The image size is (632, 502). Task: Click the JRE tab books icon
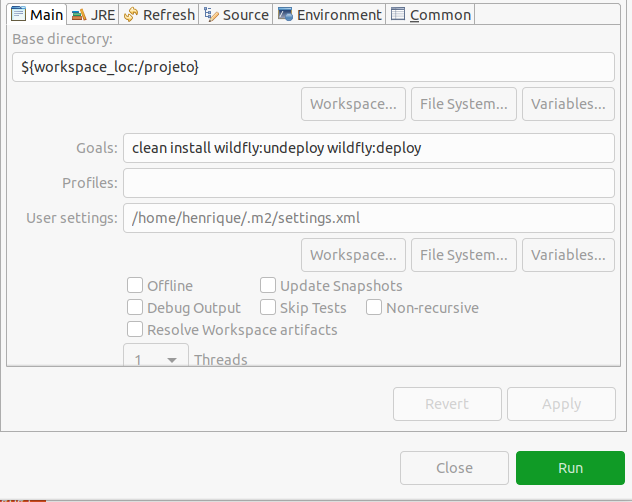coord(79,15)
